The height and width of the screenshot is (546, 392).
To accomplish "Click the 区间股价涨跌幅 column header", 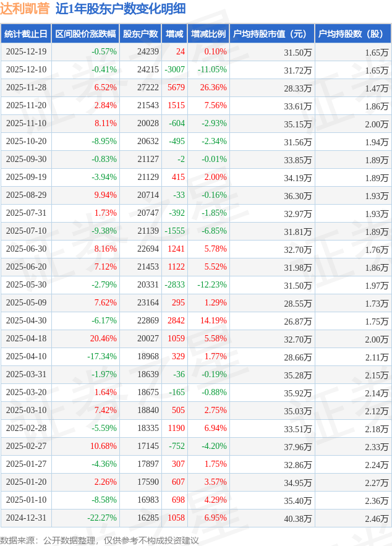I will pos(85,34).
